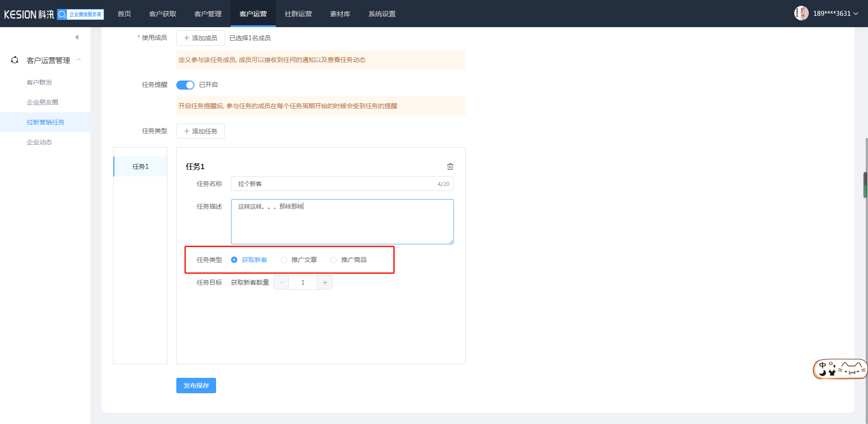Click the task reminder hint text
868x424 pixels.
tap(288, 106)
